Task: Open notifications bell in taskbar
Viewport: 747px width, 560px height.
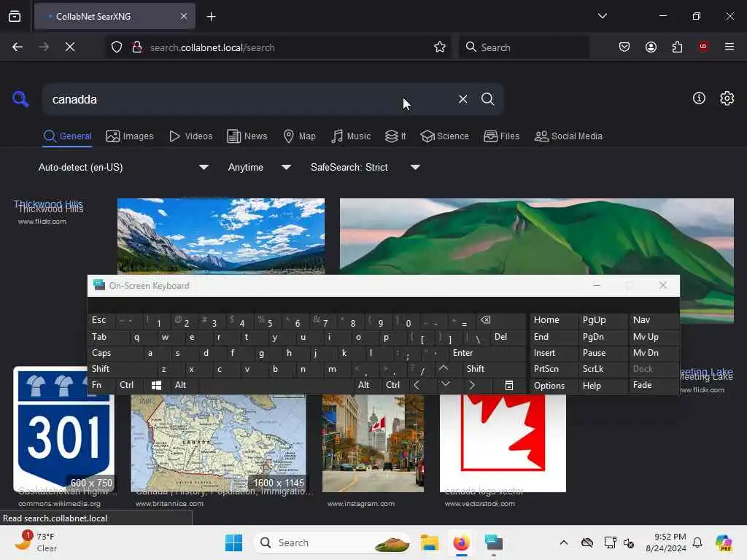Action: 697,542
